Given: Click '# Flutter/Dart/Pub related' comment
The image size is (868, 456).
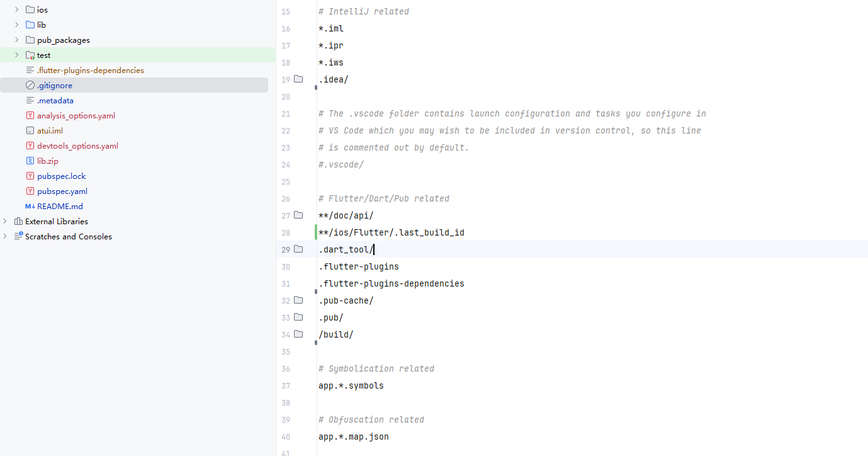Looking at the screenshot, I should [x=384, y=198].
